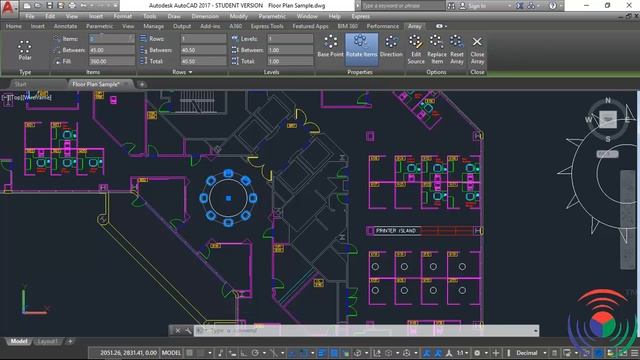Viewport: 640px width, 360px height.
Task: Click the Plot printer icon in quick access toolbar
Action: coord(72,6)
